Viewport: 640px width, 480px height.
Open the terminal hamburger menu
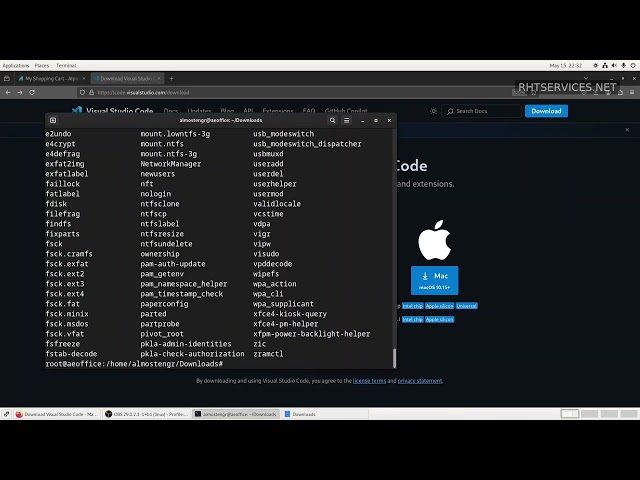[x=346, y=120]
